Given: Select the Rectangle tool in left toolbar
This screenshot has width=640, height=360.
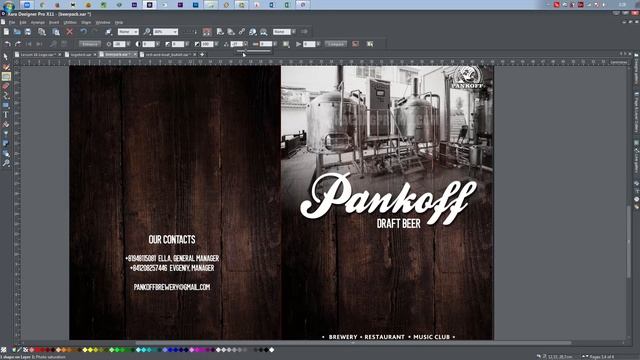Looking at the screenshot, I should coord(6,105).
